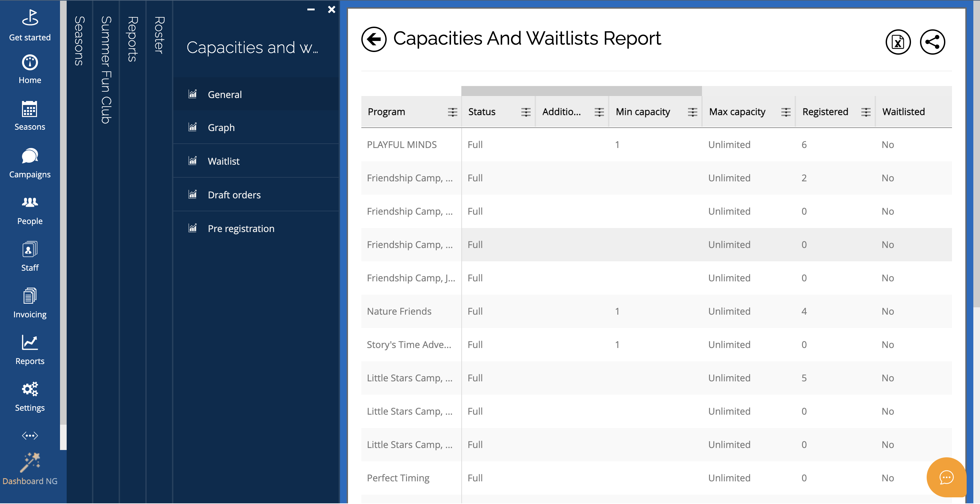Open Max capacity column menu
Viewport: 980px width, 504px height.
click(x=786, y=112)
